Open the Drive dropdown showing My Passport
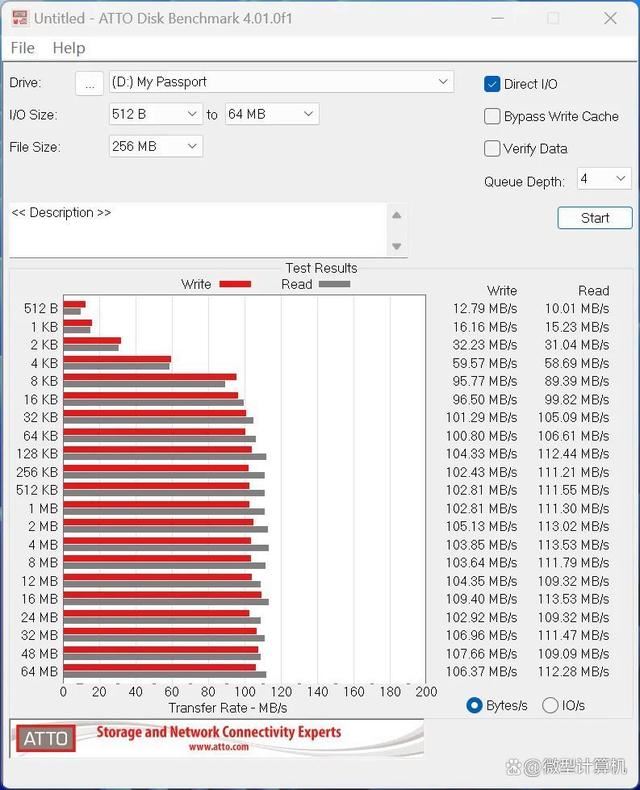The width and height of the screenshot is (640, 790). 279,82
